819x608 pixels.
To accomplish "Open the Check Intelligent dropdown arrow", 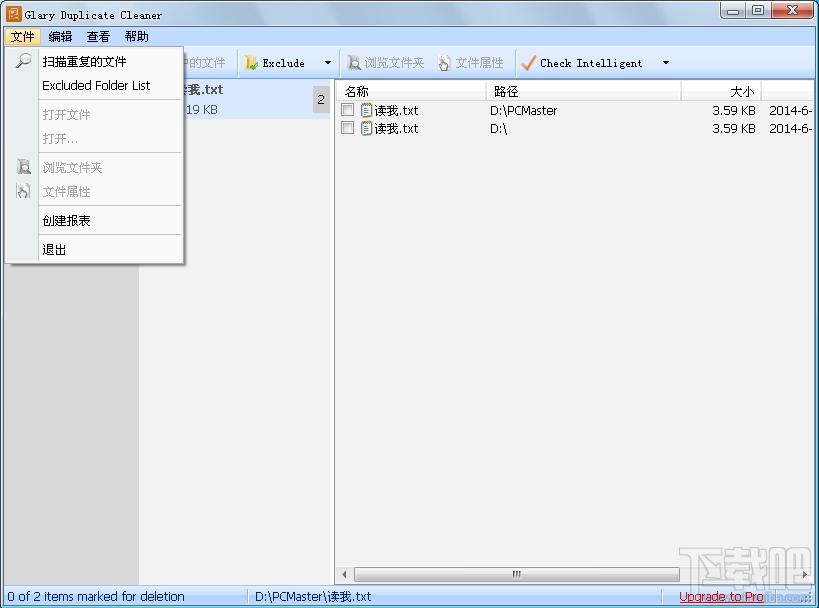I will click(665, 63).
